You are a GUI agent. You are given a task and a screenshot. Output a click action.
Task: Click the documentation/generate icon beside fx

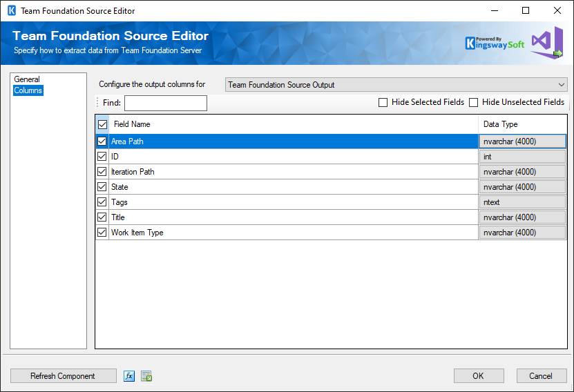tap(146, 376)
